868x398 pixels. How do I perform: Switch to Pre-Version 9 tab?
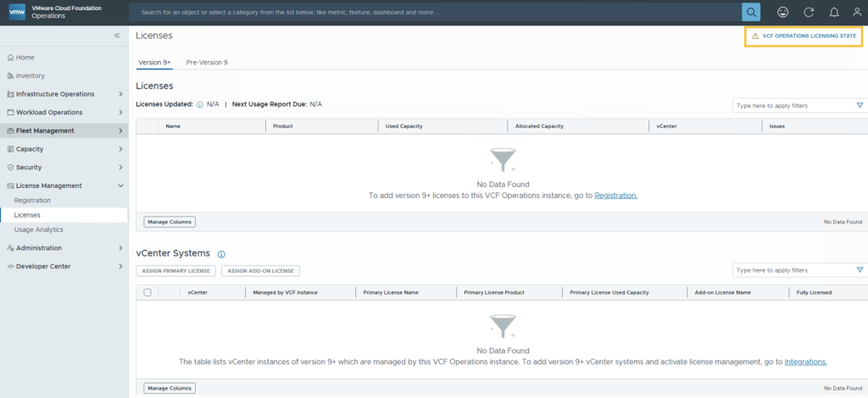coord(207,63)
